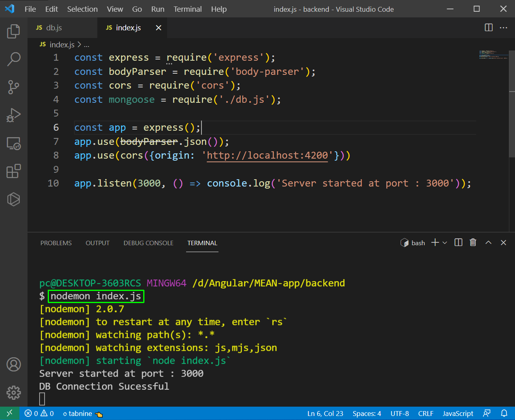515x420 pixels.
Task: Switch to the DEBUG CONSOLE tab
Action: 148,243
